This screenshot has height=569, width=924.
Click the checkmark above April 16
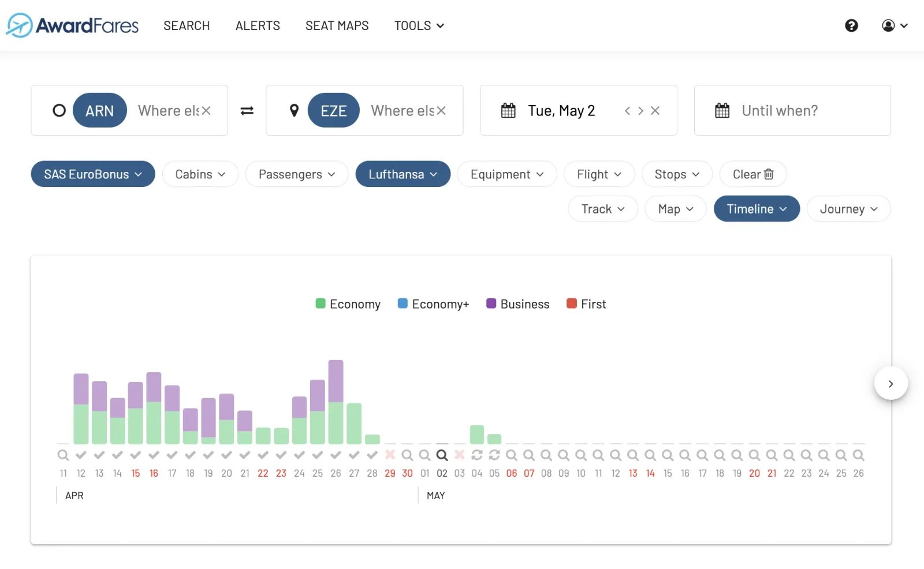click(154, 455)
